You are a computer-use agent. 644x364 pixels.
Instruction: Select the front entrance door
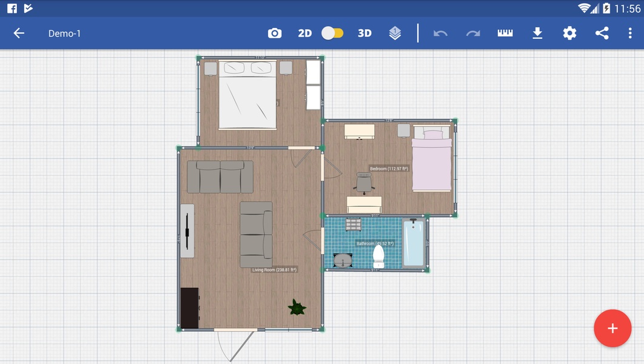(x=236, y=344)
